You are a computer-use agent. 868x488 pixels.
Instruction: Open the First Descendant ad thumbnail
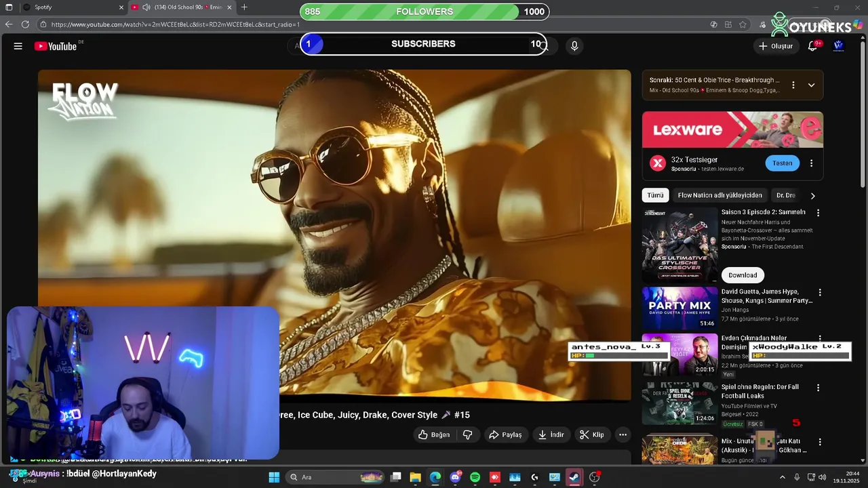pos(679,245)
